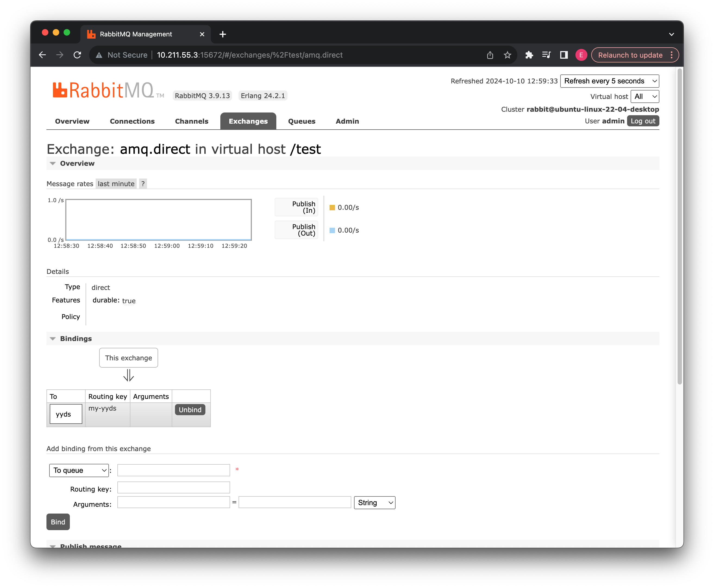
Task: Unbind the yyds queue binding
Action: coord(190,410)
